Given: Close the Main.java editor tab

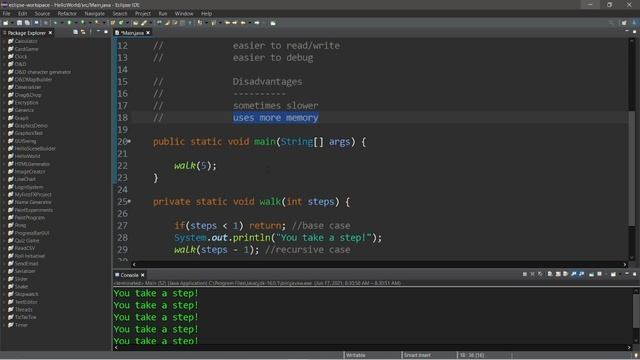Looking at the screenshot, I should [x=148, y=33].
